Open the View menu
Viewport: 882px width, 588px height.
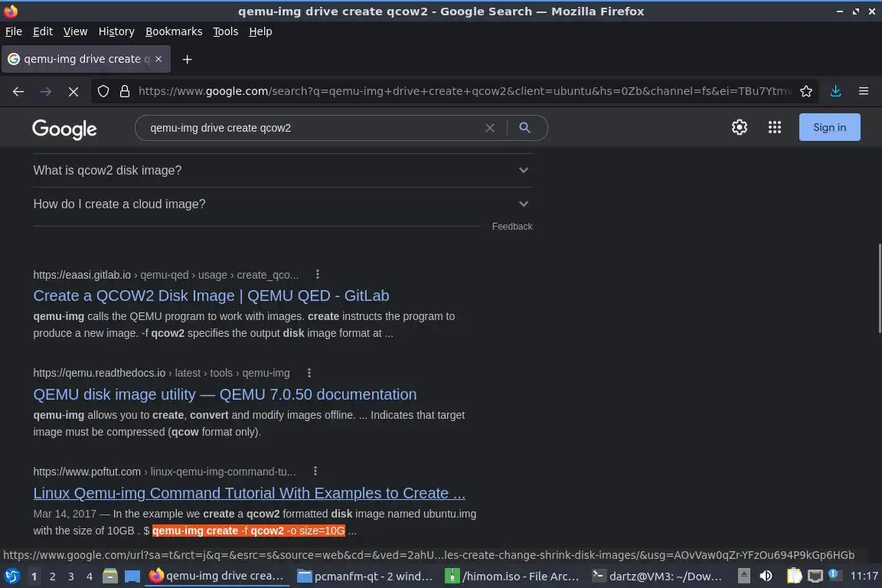click(x=75, y=31)
